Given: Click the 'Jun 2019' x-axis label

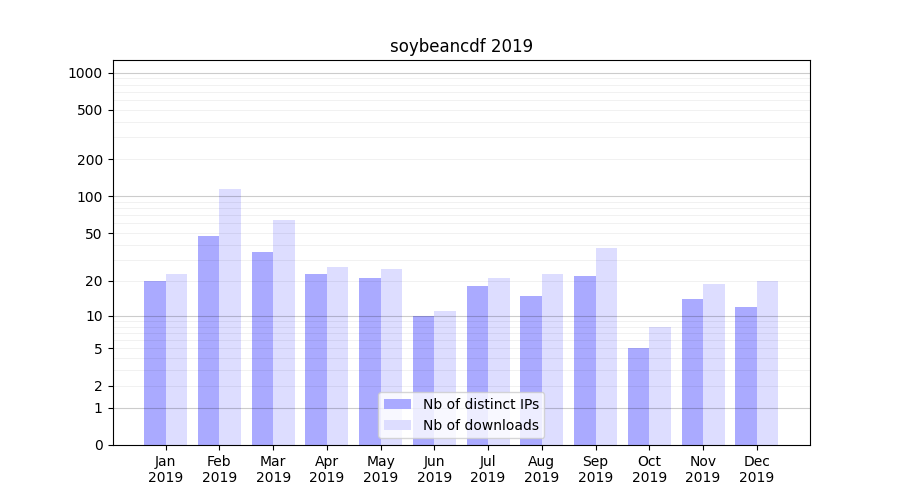Looking at the screenshot, I should pos(434,469).
